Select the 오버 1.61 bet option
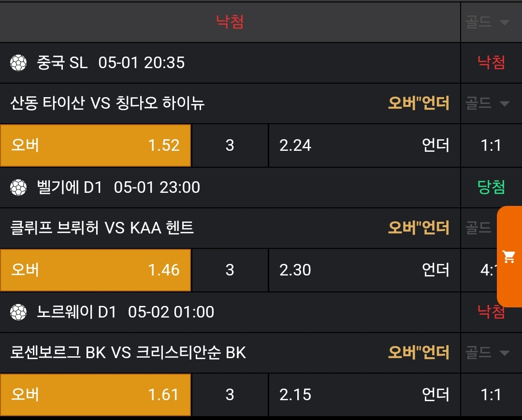 coord(95,395)
